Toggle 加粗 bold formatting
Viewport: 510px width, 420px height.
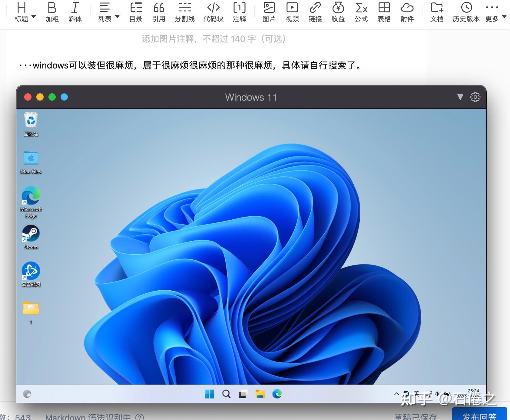pos(52,12)
